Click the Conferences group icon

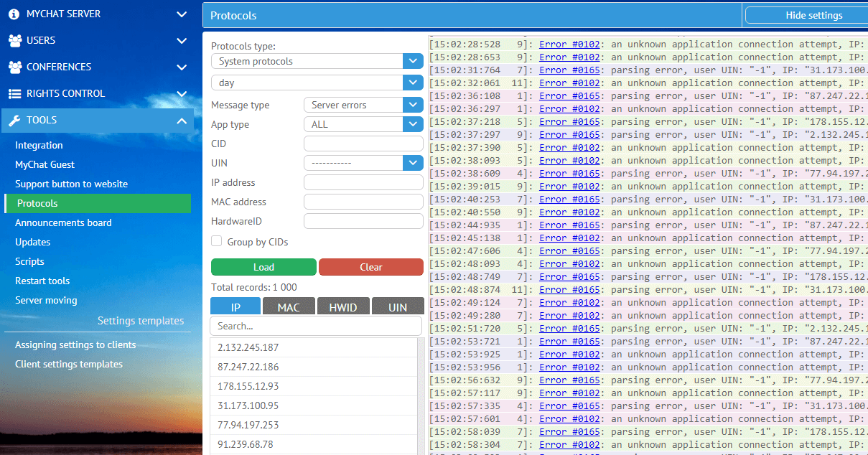[x=14, y=67]
